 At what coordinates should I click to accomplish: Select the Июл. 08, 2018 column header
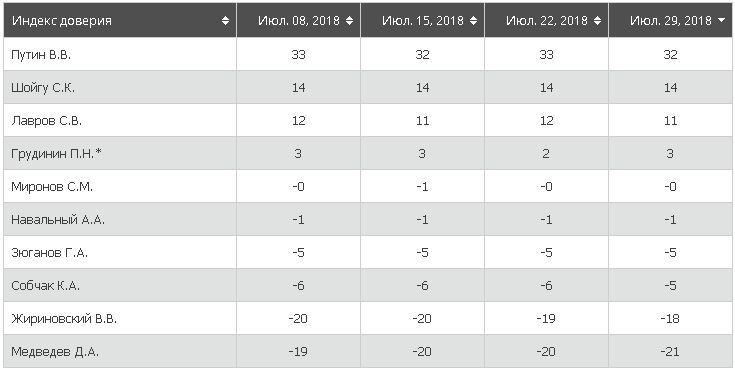point(299,21)
